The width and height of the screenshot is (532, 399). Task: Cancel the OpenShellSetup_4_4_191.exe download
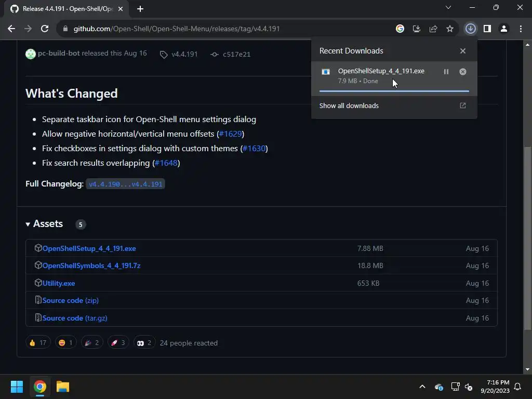point(463,72)
